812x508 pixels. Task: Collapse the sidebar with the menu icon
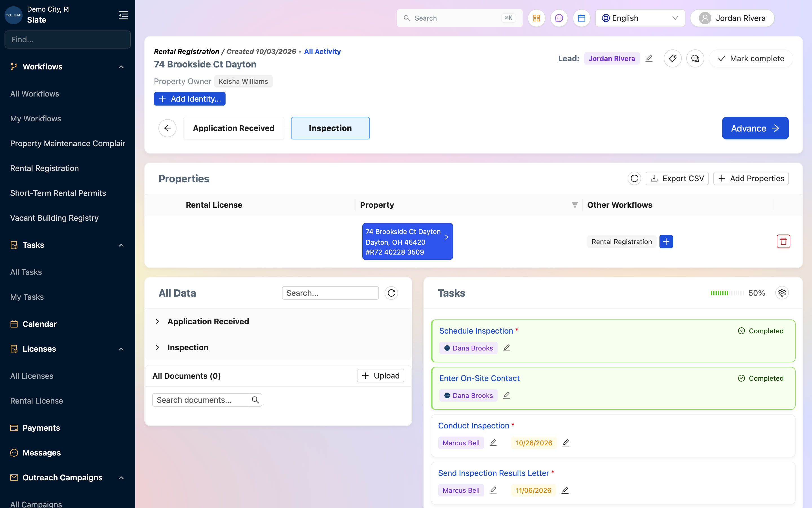(x=123, y=15)
